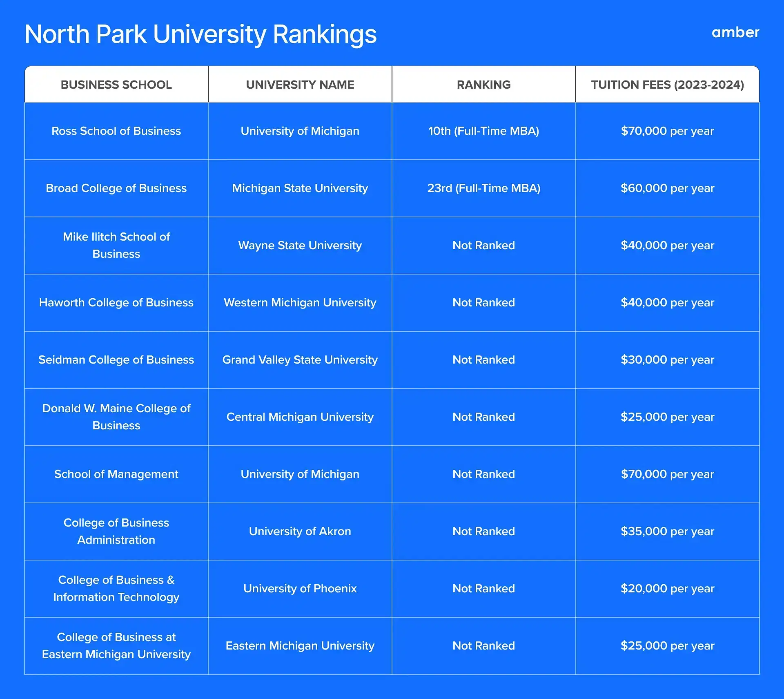Click the College of Business & Information Technology cell
The height and width of the screenshot is (699, 784).
(x=116, y=588)
